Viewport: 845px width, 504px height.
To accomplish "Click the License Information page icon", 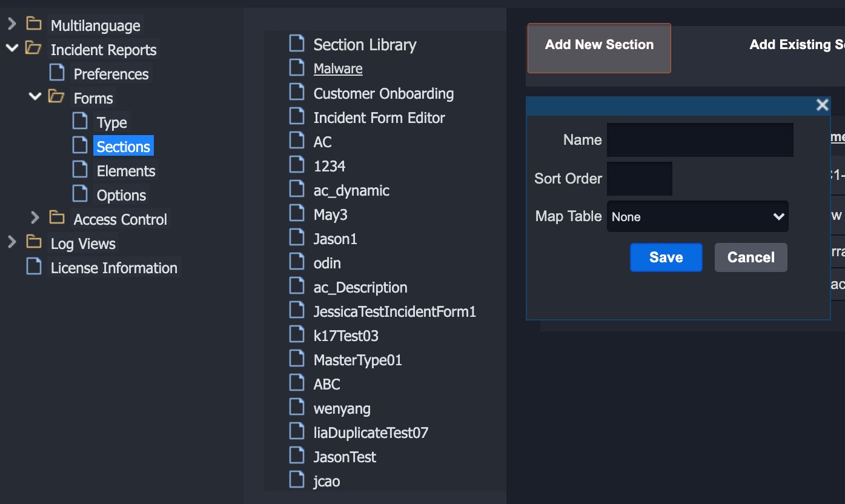I will (x=34, y=267).
